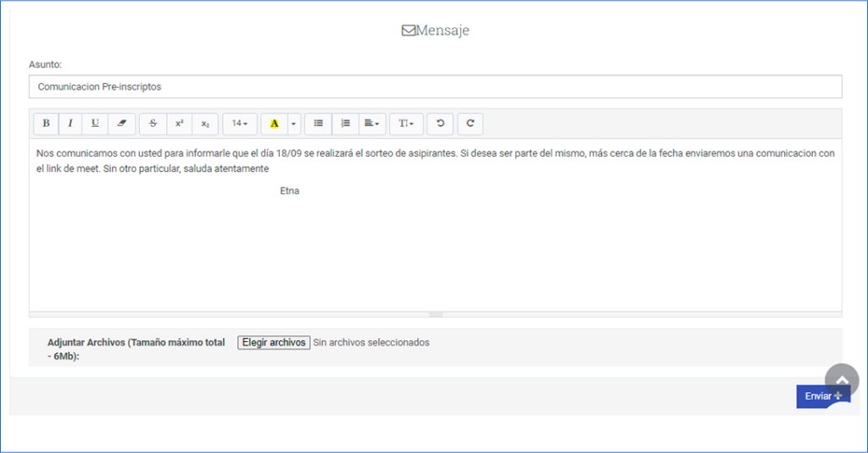Viewport: 868px width, 453px height.
Task: Apply the yellow highlight color A button
Action: (275, 124)
